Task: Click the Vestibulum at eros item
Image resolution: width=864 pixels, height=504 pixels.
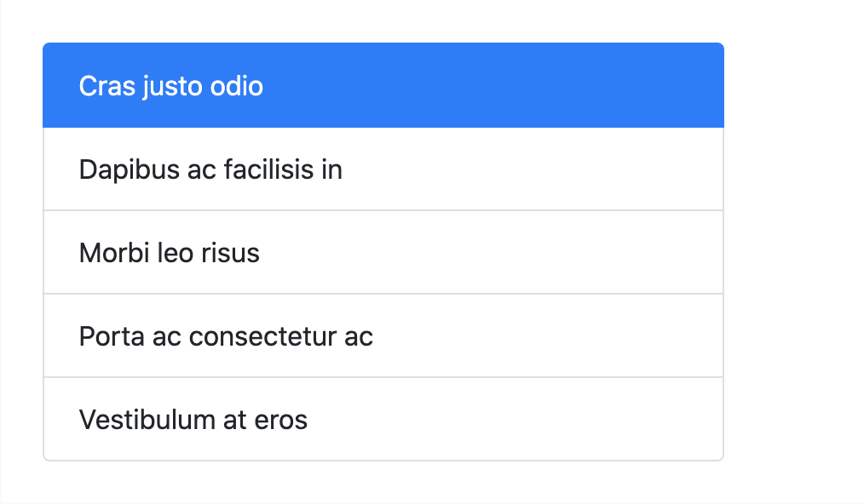Action: [x=383, y=419]
